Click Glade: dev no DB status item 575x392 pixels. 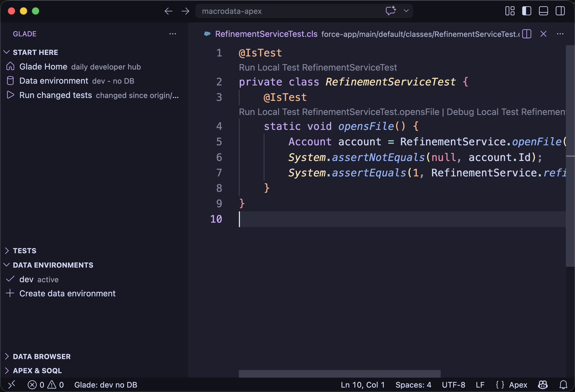point(106,385)
